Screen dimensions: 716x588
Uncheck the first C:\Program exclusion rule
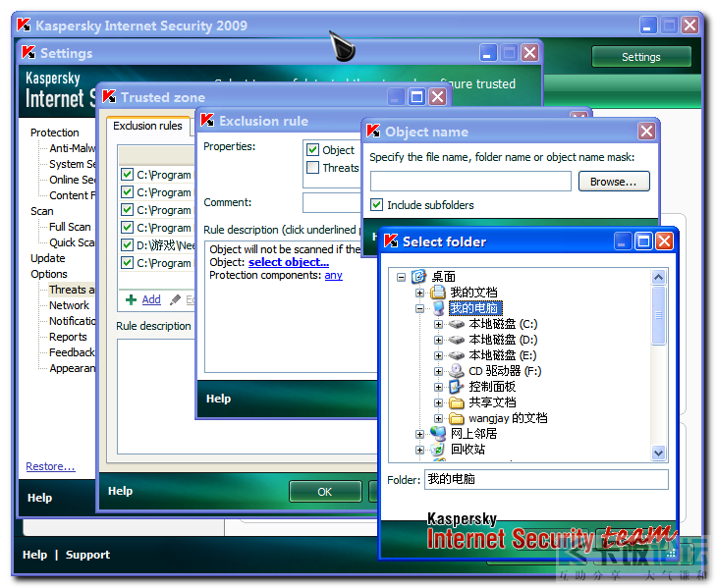[x=127, y=175]
